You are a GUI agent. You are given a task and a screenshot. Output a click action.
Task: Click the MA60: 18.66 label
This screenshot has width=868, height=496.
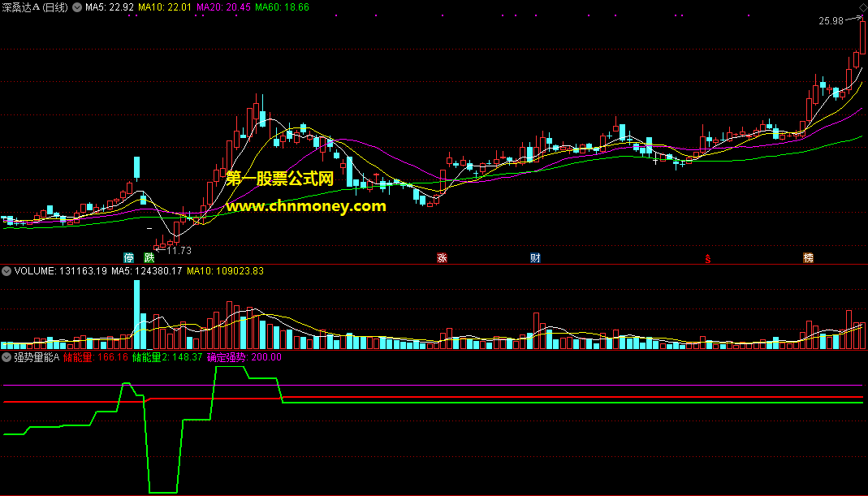click(x=283, y=7)
